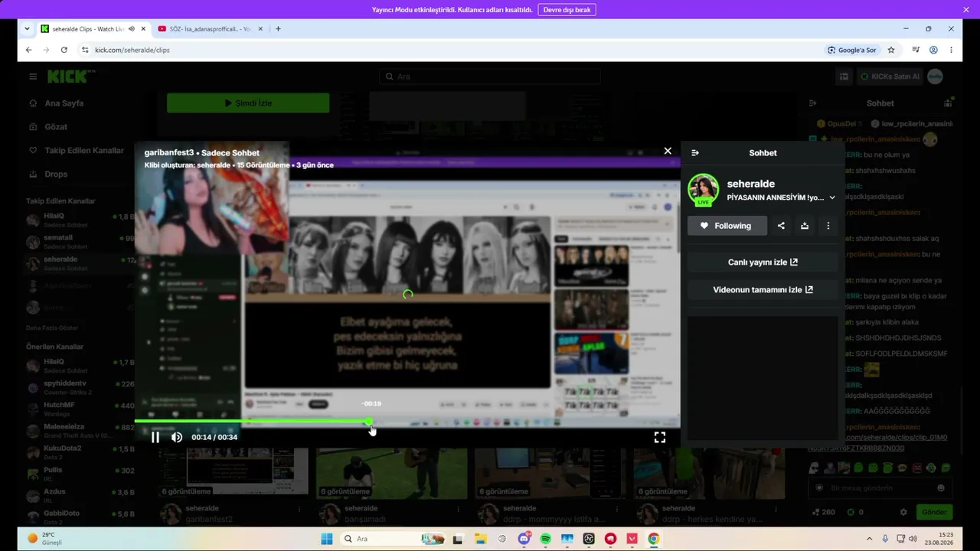Open Spotify from the taskbar
Screen dimensions: 980x551
[546, 539]
